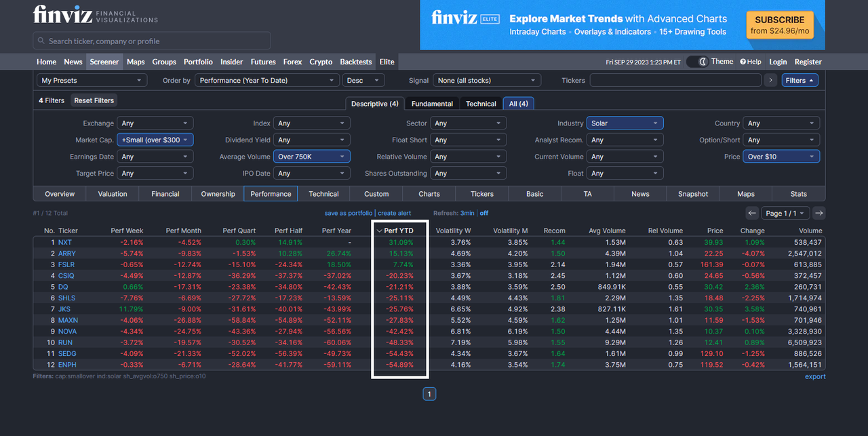Image resolution: width=868 pixels, height=436 pixels.
Task: Switch to the Fundamental filter tab
Action: point(432,104)
